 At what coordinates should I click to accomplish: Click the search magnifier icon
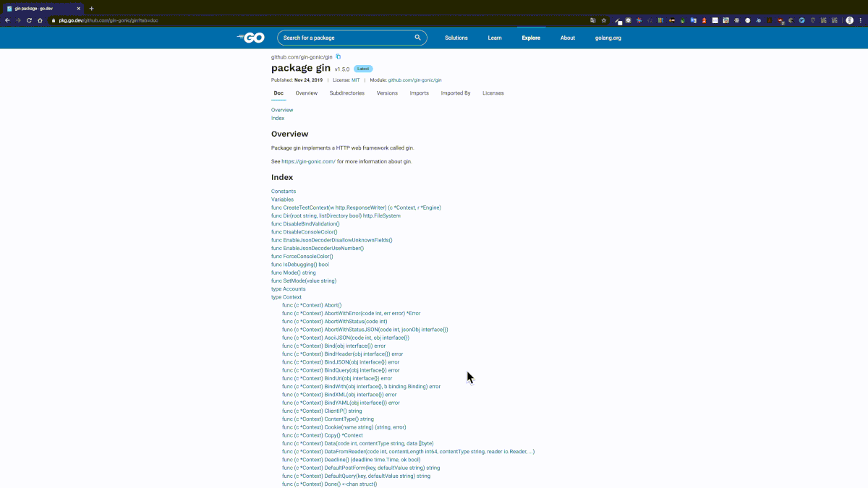[417, 38]
